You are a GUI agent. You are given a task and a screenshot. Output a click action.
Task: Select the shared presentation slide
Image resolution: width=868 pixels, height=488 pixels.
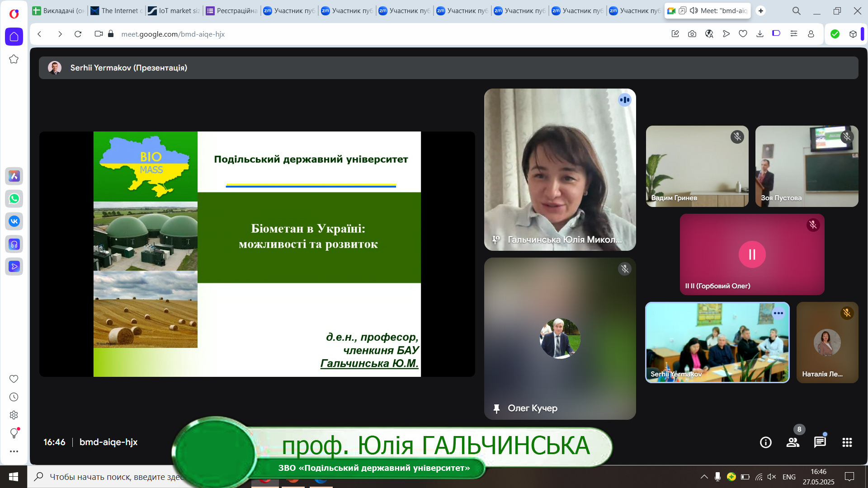(257, 254)
